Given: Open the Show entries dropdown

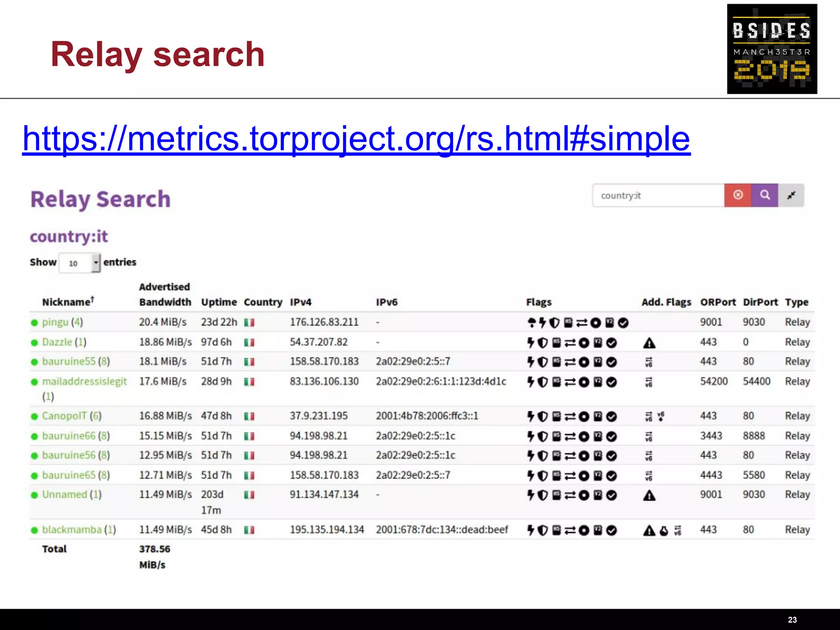Looking at the screenshot, I should pos(80,262).
